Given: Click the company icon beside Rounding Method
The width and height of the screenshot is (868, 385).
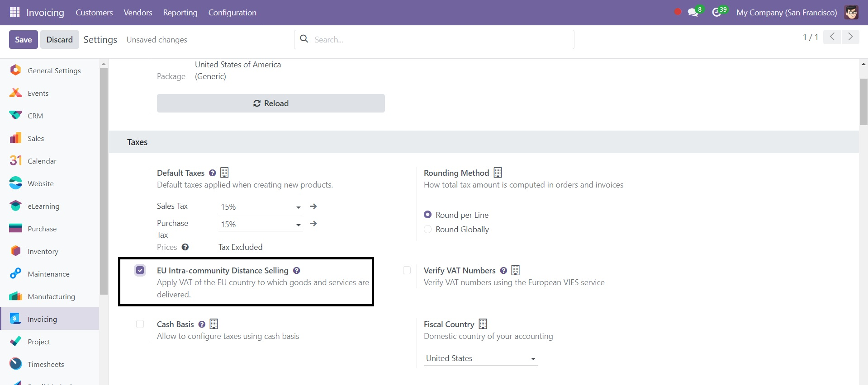Looking at the screenshot, I should pos(498,173).
